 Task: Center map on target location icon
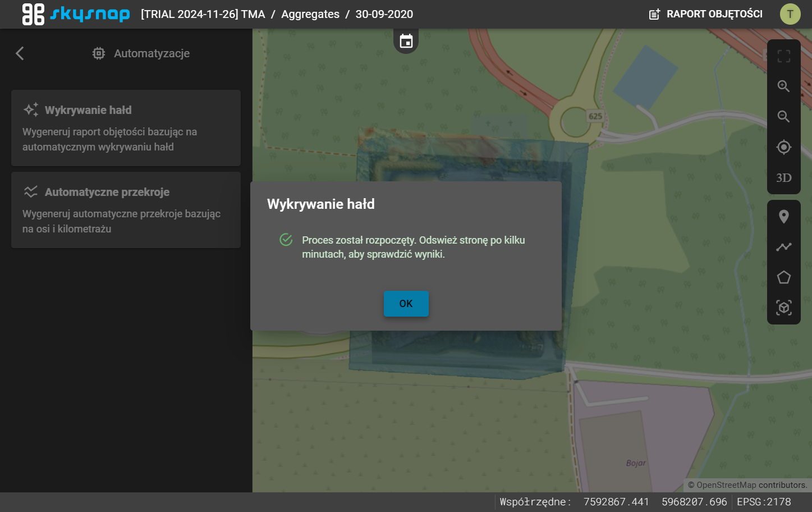[783, 147]
